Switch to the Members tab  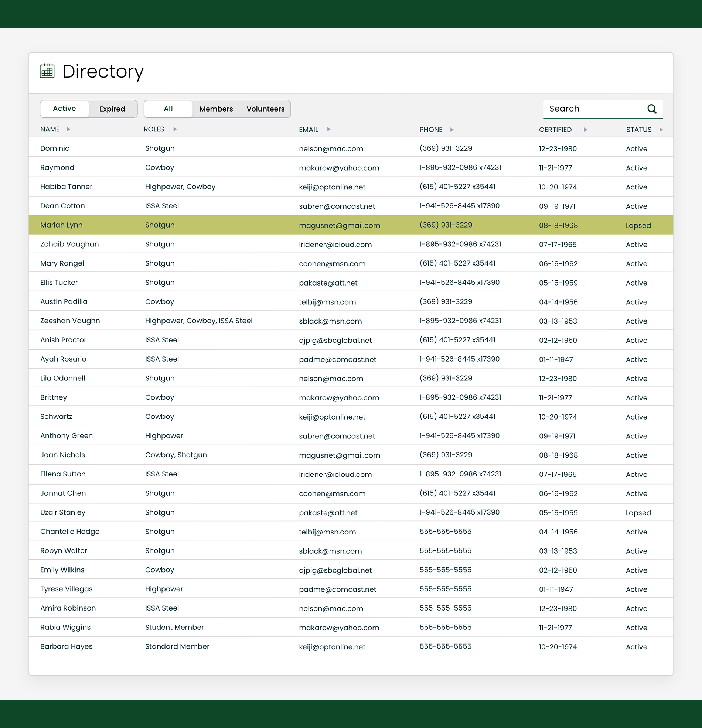click(216, 109)
